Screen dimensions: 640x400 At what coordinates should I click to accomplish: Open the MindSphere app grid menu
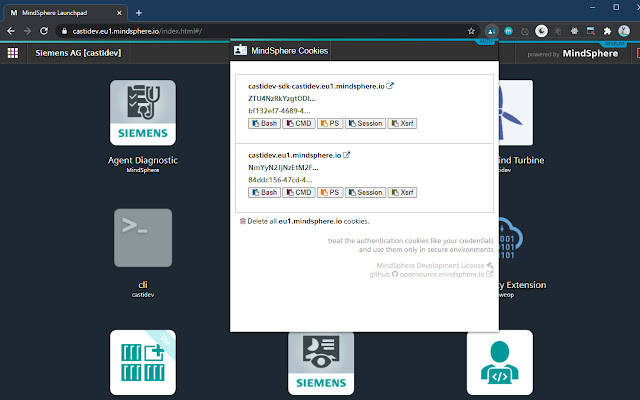(x=13, y=53)
